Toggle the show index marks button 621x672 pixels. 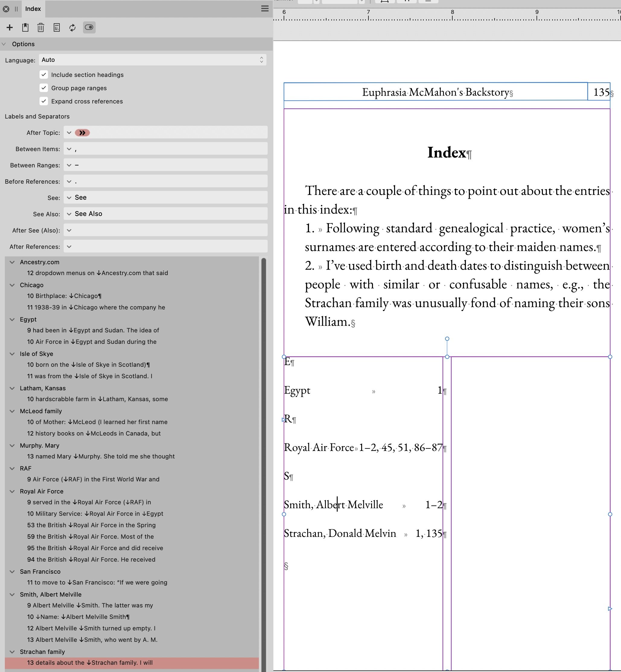[89, 27]
